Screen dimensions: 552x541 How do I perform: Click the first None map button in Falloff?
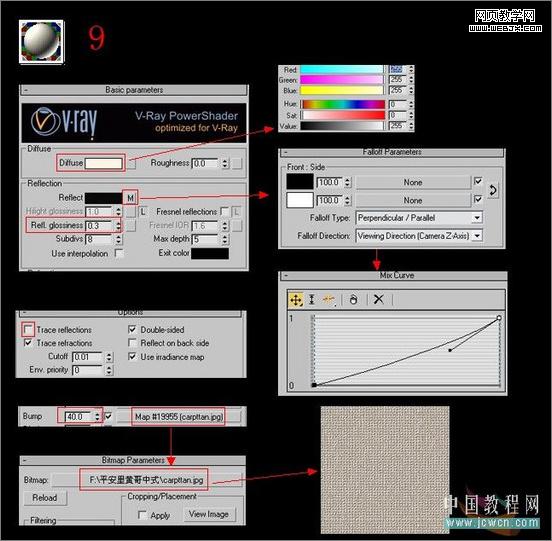(413, 182)
